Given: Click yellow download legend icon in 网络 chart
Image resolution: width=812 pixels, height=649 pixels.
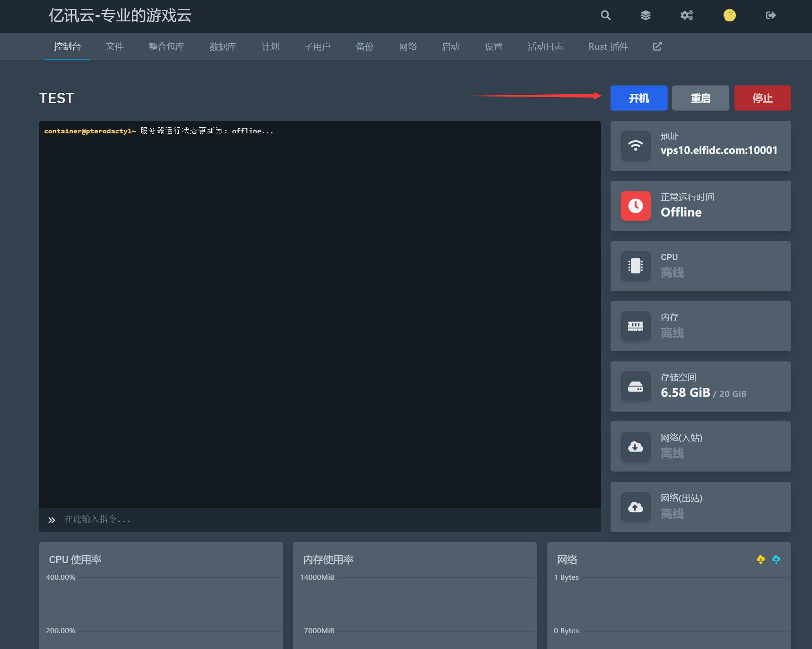Looking at the screenshot, I should pos(760,560).
